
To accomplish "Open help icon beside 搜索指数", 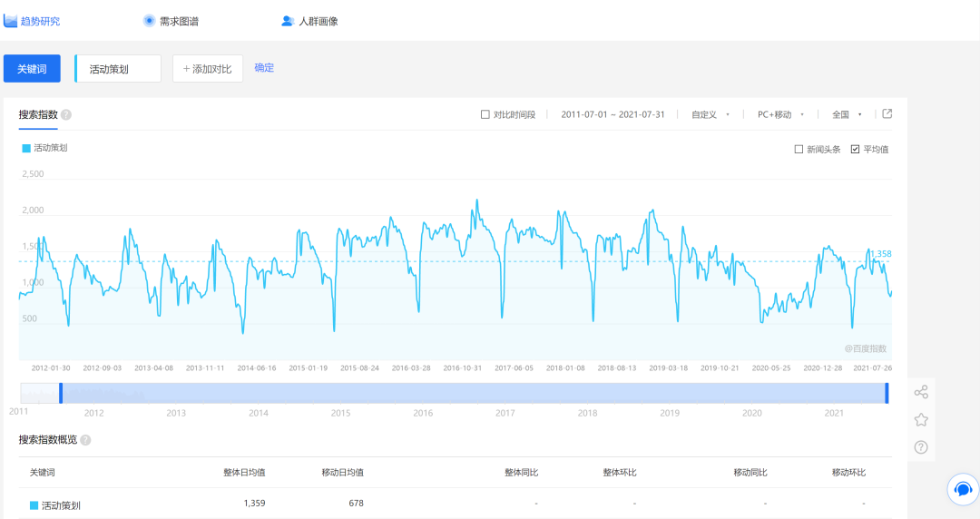I will click(x=66, y=115).
